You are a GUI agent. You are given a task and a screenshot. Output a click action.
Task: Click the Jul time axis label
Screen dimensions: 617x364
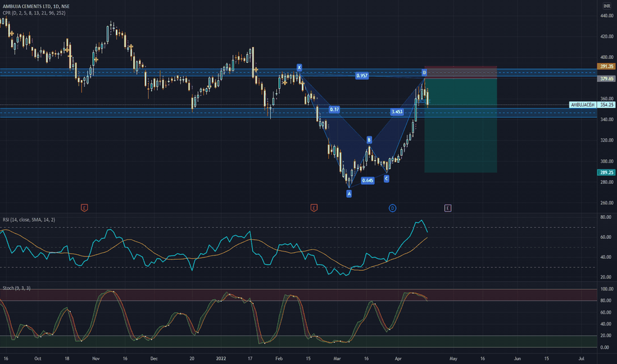pos(581,359)
